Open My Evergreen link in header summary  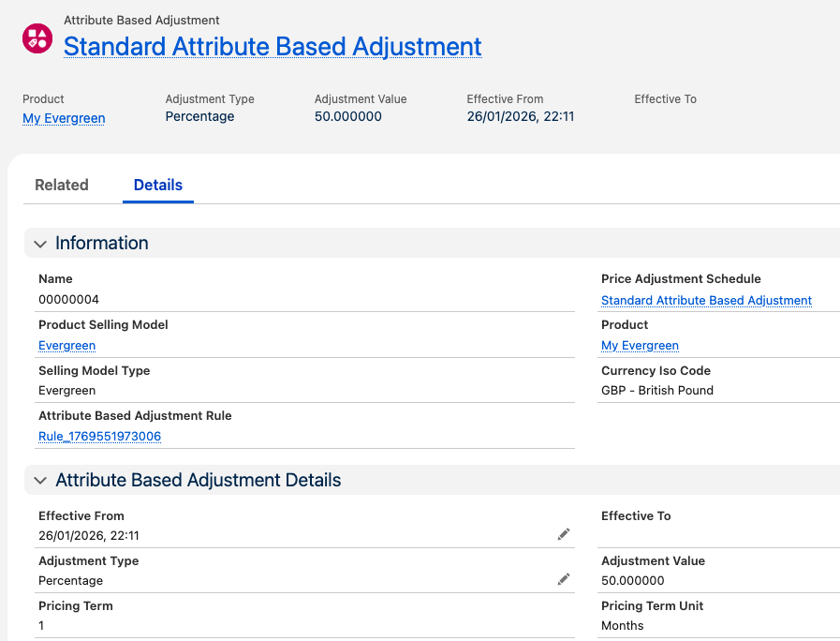(64, 118)
